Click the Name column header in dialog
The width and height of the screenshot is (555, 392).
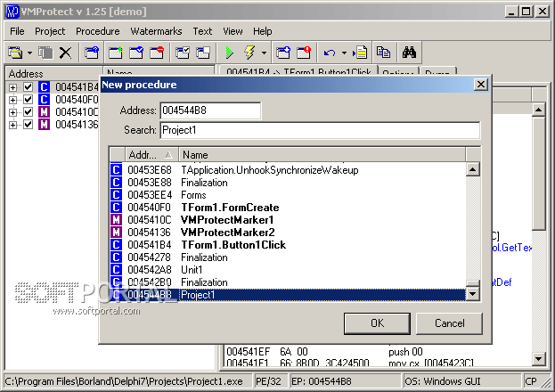click(322, 155)
